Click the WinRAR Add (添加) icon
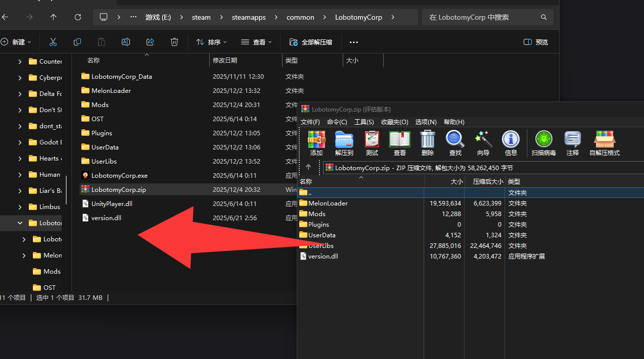644x359 pixels. point(316,143)
